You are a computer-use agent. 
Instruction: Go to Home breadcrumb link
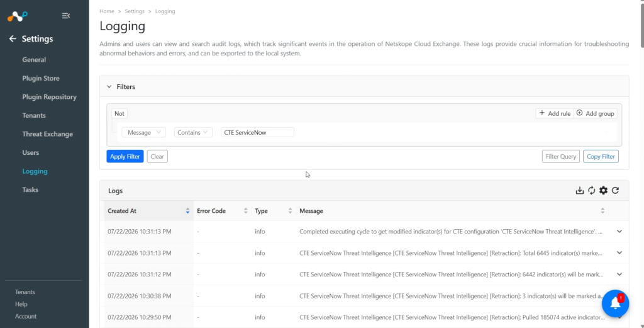pos(107,11)
